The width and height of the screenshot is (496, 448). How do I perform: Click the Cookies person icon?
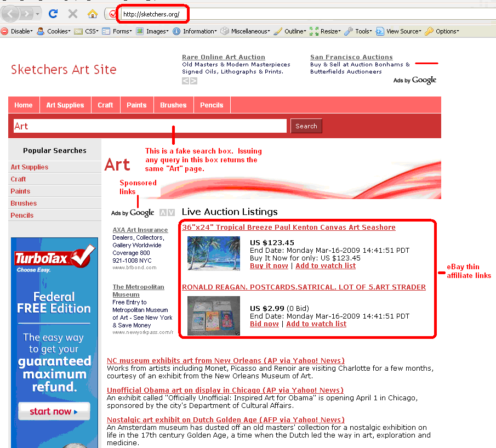click(x=41, y=31)
